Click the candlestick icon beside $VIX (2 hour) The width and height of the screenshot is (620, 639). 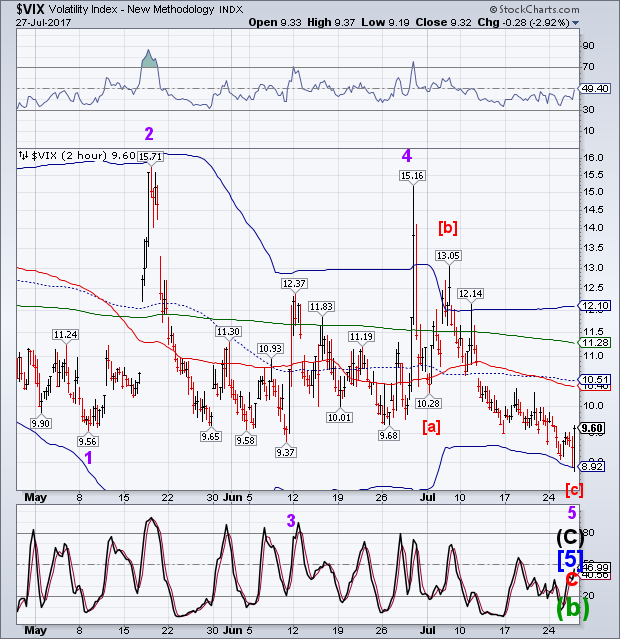pos(24,156)
